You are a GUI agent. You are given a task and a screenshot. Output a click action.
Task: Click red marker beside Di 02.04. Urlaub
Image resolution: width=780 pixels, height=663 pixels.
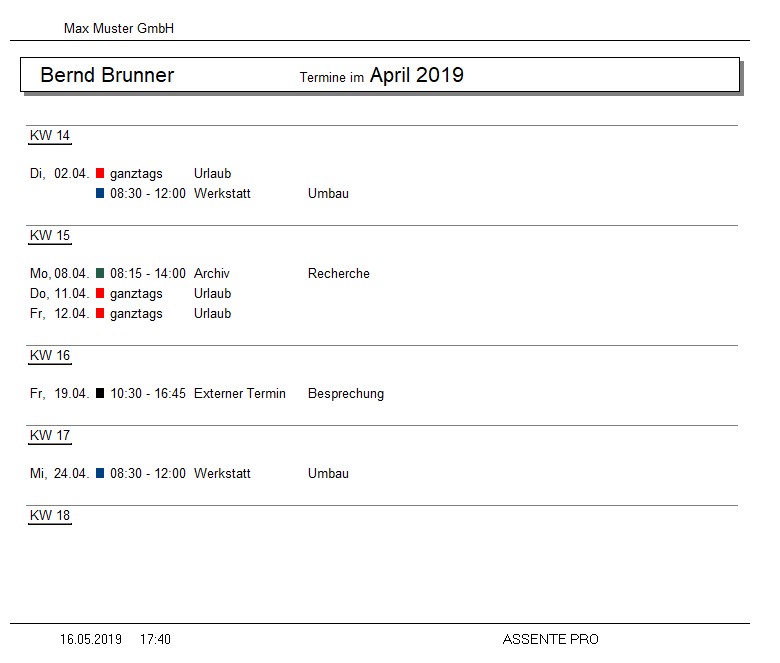click(x=100, y=174)
